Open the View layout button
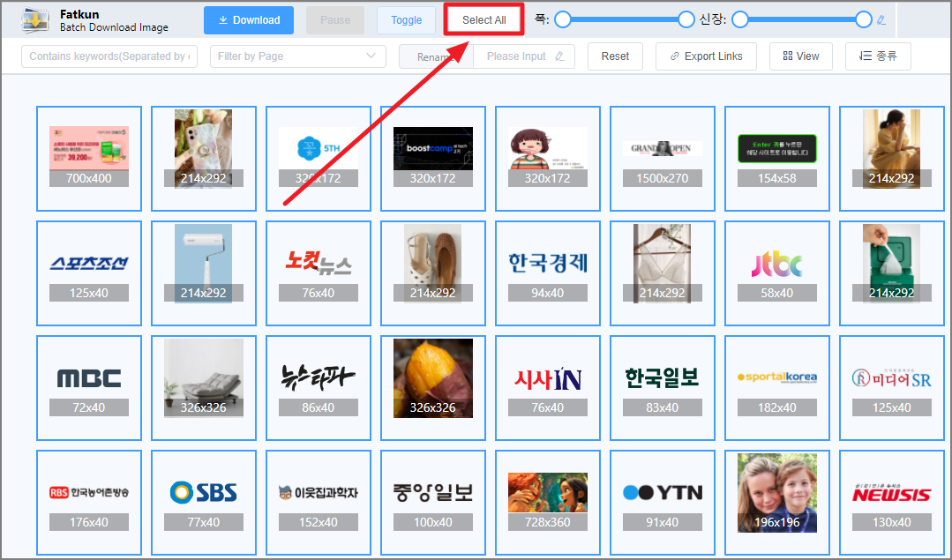The image size is (952, 560). (x=801, y=56)
